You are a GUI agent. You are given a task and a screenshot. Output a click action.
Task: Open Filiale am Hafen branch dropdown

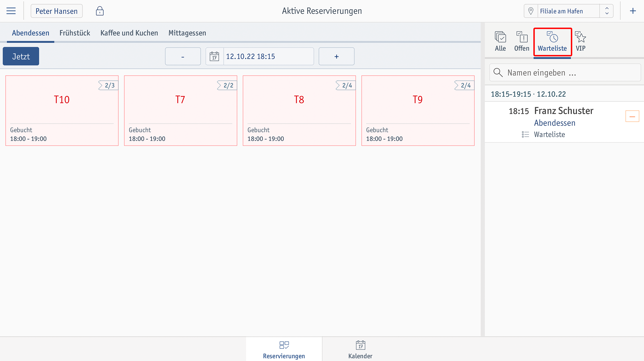(568, 11)
